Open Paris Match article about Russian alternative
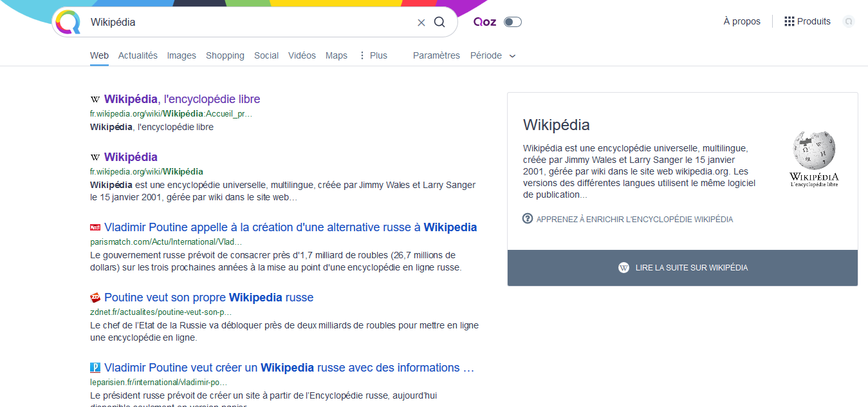 point(291,227)
